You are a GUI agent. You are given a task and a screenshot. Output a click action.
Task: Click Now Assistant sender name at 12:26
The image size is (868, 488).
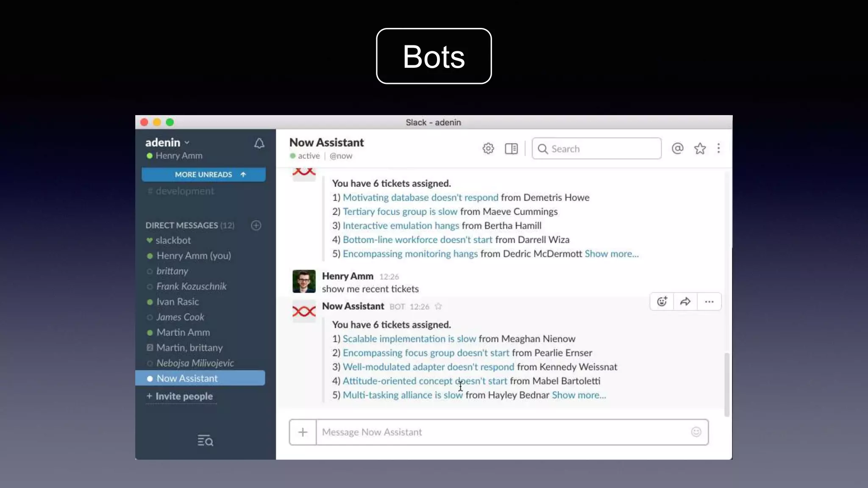353,306
